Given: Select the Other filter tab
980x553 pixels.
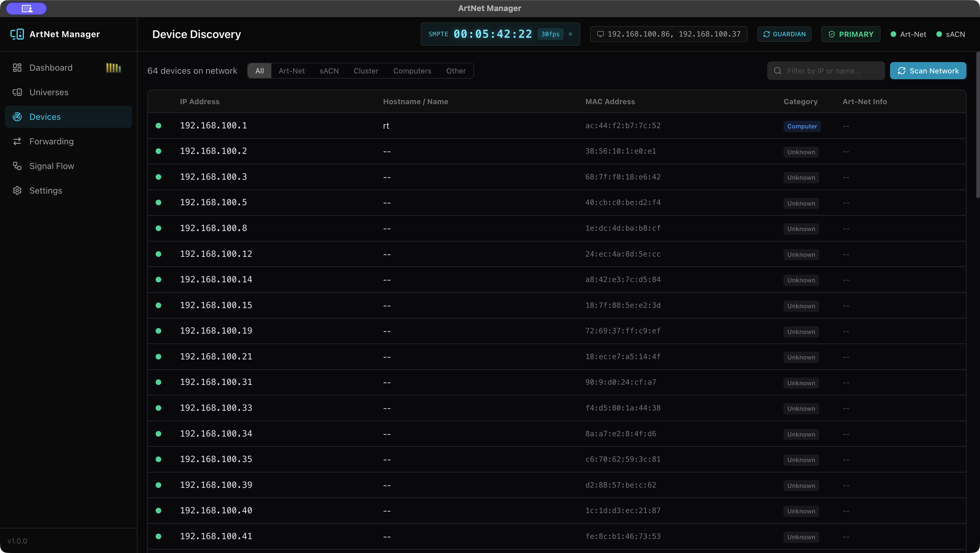Looking at the screenshot, I should point(456,71).
